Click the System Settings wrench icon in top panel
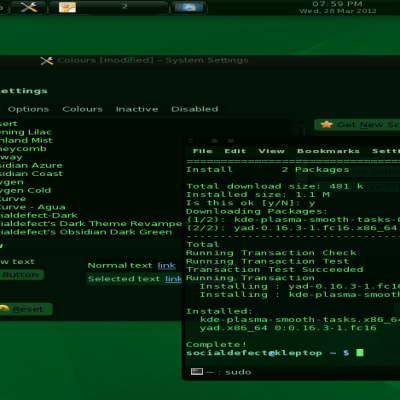400x400 pixels. 29,7
